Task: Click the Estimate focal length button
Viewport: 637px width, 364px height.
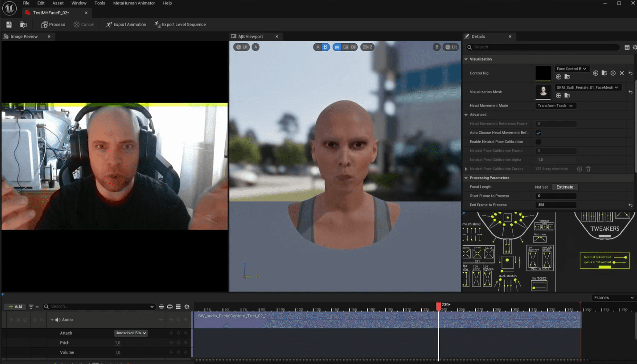Action: 564,187
